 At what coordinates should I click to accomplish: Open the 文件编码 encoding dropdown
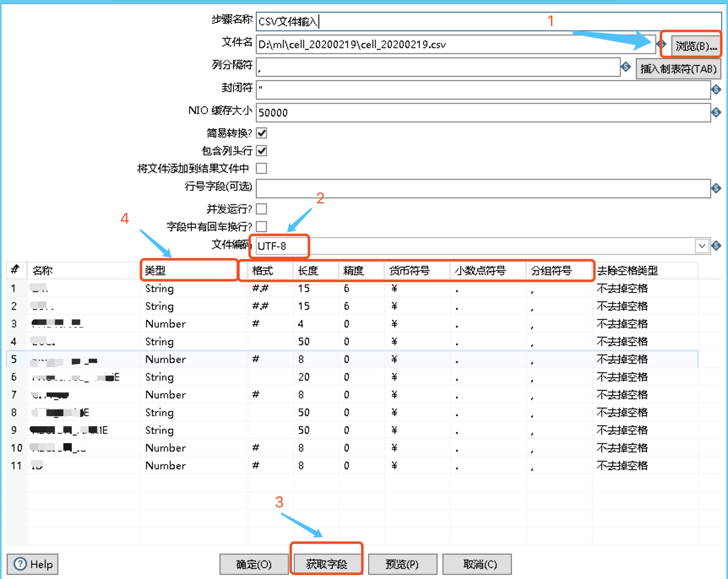[702, 246]
